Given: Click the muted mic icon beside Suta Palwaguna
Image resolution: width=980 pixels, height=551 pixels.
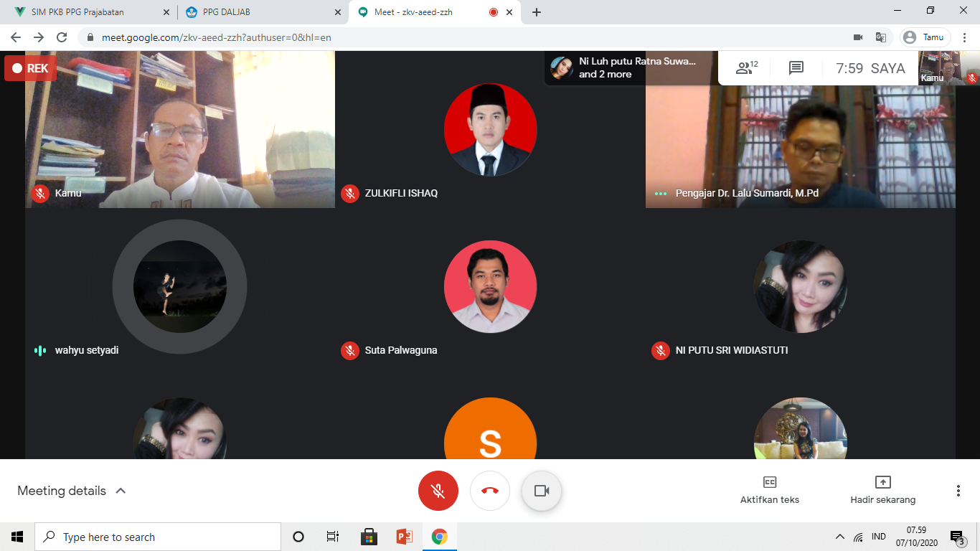Looking at the screenshot, I should (x=350, y=350).
